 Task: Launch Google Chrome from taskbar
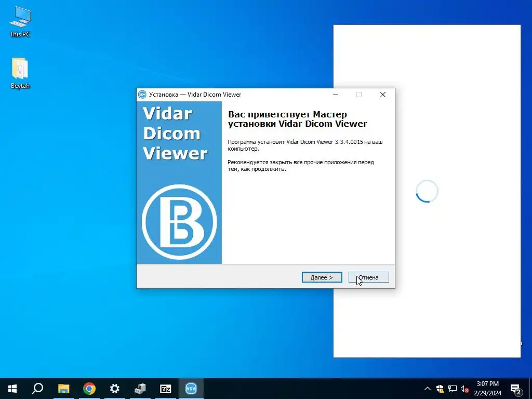pyautogui.click(x=89, y=389)
